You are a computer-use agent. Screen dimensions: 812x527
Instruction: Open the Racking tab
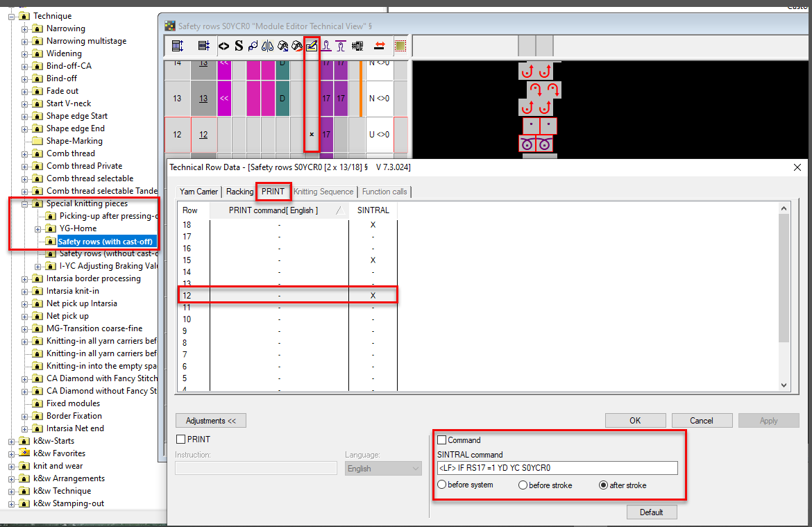(x=239, y=192)
